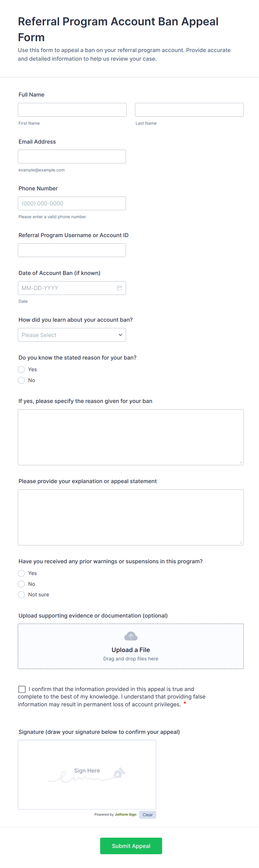The width and height of the screenshot is (259, 868).
Task: Click the Phone Number field
Action: coord(72,203)
